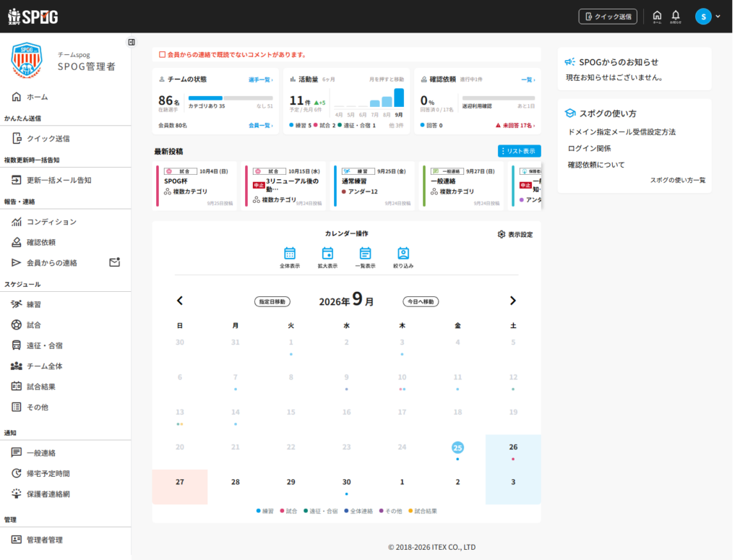
Task: Collapse the sidebar with the panel toggle icon
Action: 132,42
